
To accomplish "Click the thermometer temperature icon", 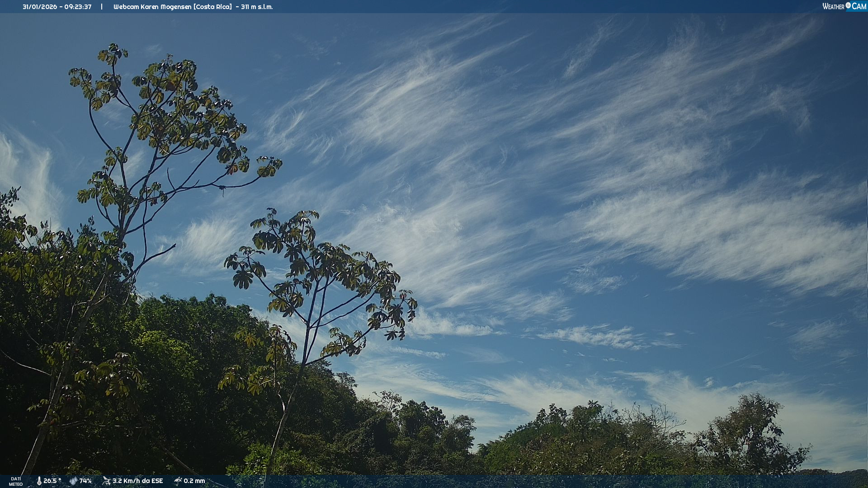I will [39, 481].
